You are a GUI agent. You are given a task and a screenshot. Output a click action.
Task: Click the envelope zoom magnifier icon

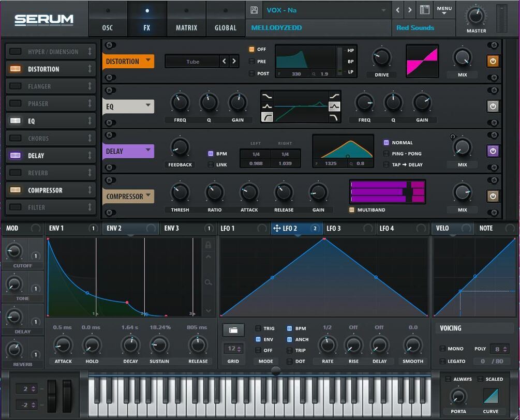[x=208, y=282]
